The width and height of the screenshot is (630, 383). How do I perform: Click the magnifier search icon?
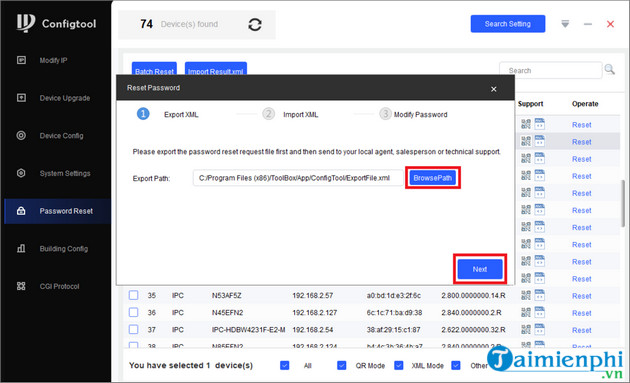click(610, 69)
